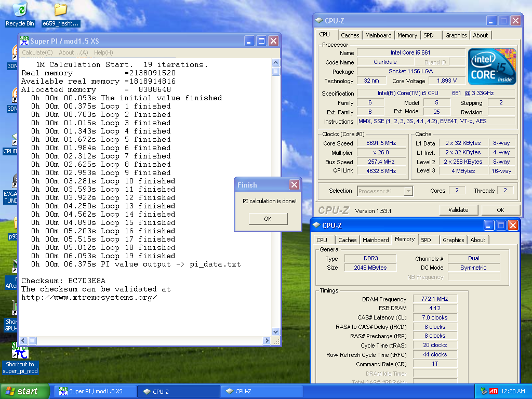Open the About...(A) menu in Super PI
Image resolution: width=532 pixels, height=399 pixels.
73,52
